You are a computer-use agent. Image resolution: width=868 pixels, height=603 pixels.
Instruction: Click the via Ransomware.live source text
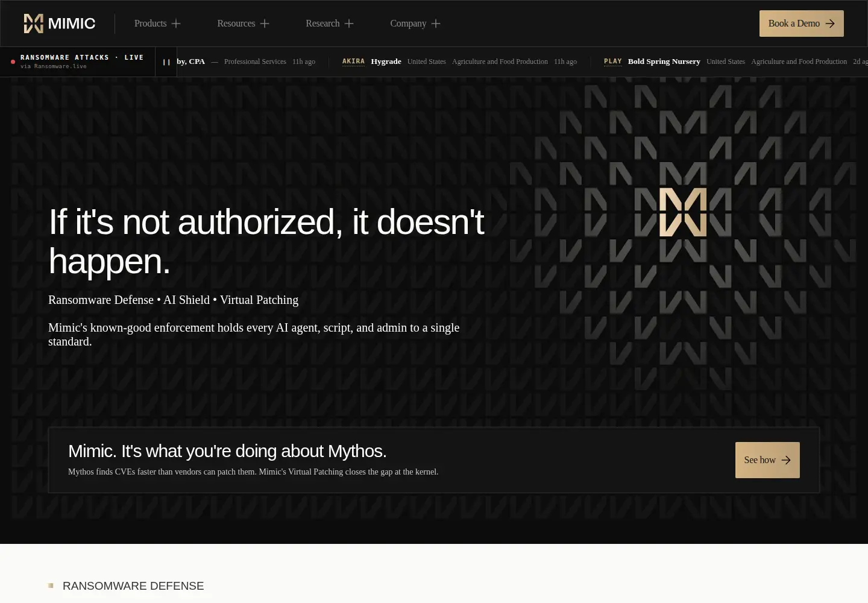tap(54, 66)
